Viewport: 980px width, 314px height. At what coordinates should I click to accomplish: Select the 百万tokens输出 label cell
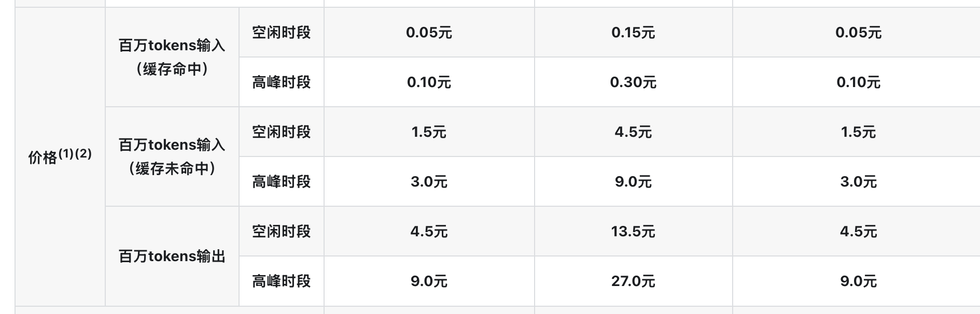[172, 256]
